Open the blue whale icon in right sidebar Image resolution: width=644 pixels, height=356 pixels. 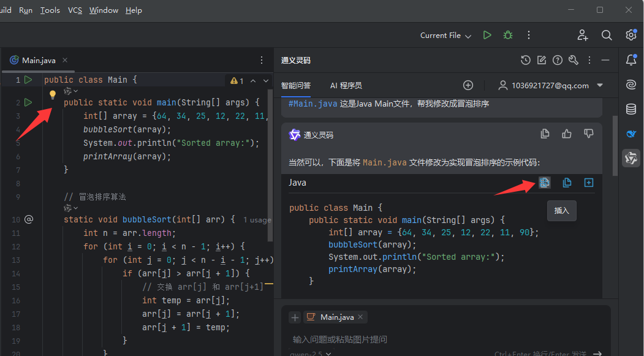point(631,134)
